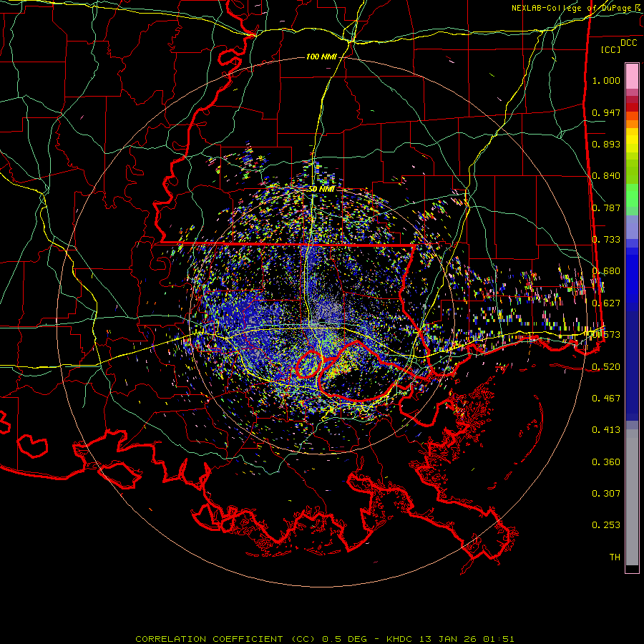Click the 1.000 color scale label

(606, 80)
